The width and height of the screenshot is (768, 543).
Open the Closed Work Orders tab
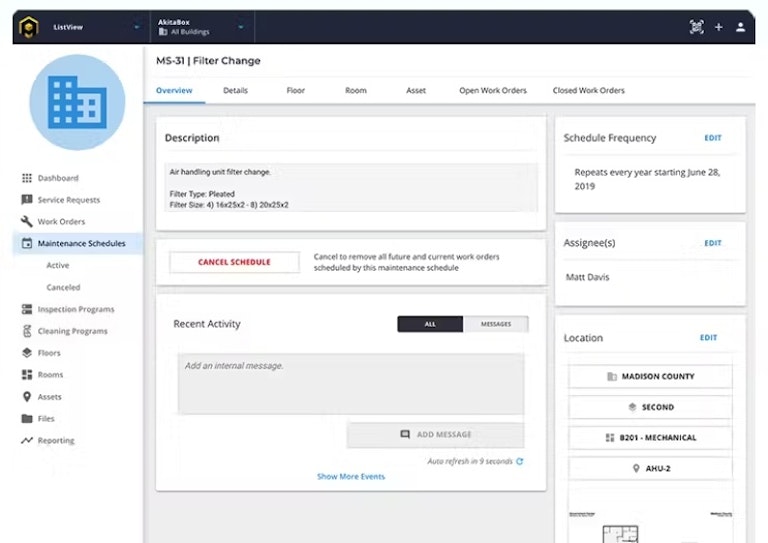pos(589,91)
